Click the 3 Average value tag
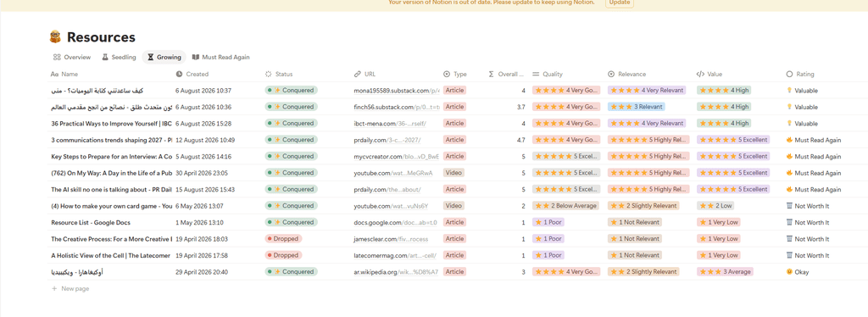 click(726, 272)
